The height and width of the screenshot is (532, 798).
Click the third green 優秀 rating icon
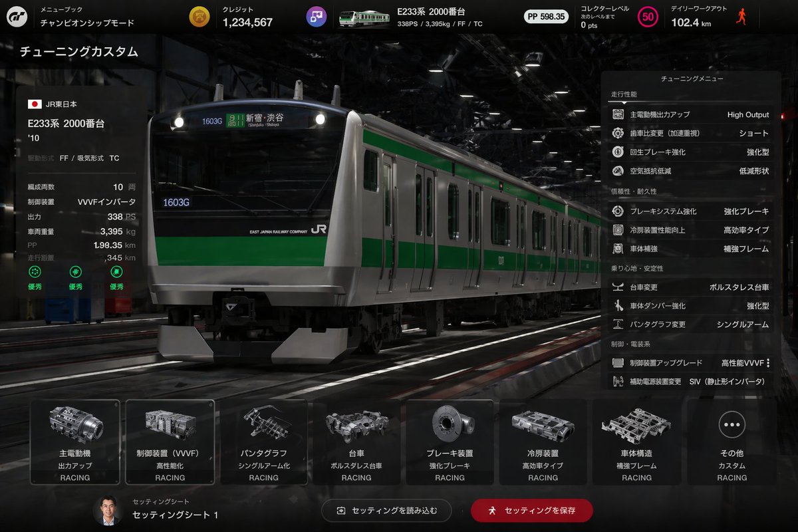coord(116,271)
